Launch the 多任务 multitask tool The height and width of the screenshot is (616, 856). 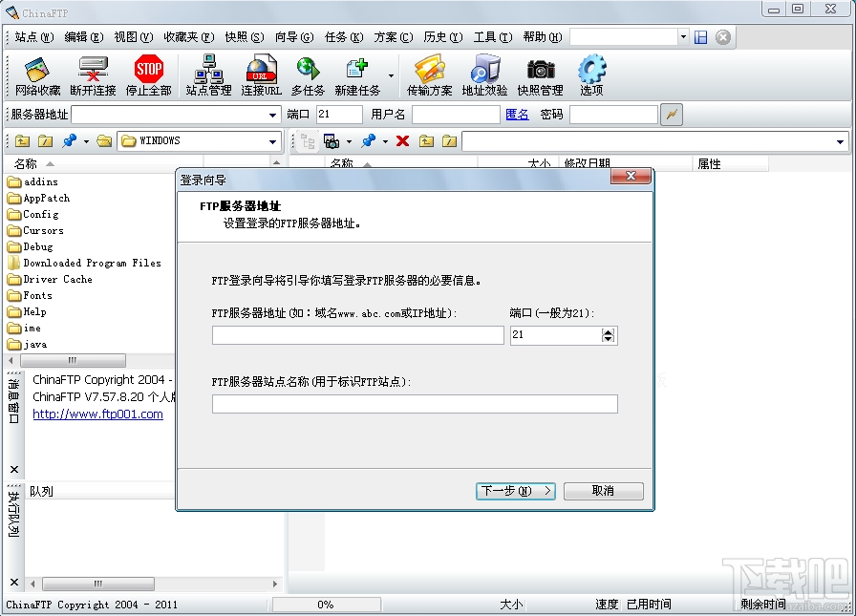click(x=308, y=76)
